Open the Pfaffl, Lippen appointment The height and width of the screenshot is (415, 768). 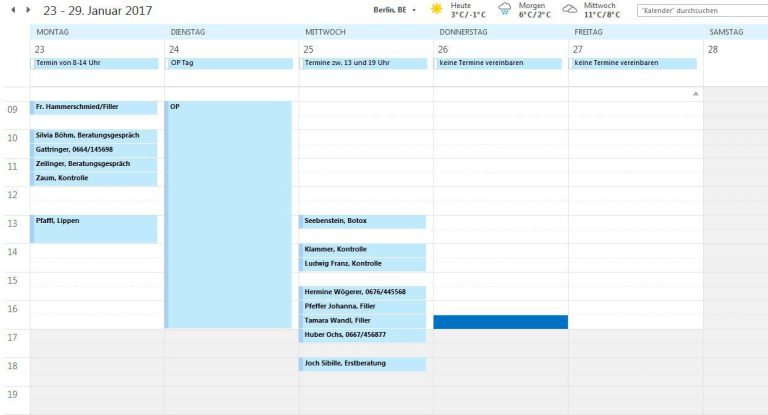(x=95, y=228)
